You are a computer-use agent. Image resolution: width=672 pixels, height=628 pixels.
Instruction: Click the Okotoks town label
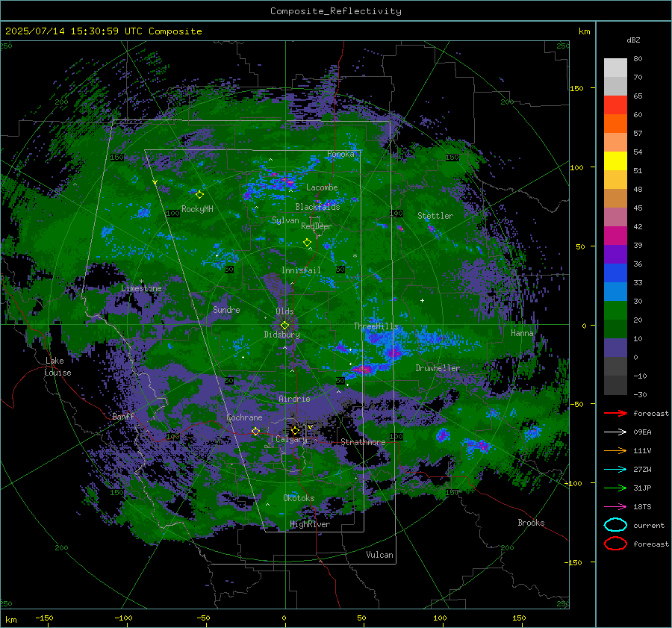tap(299, 497)
